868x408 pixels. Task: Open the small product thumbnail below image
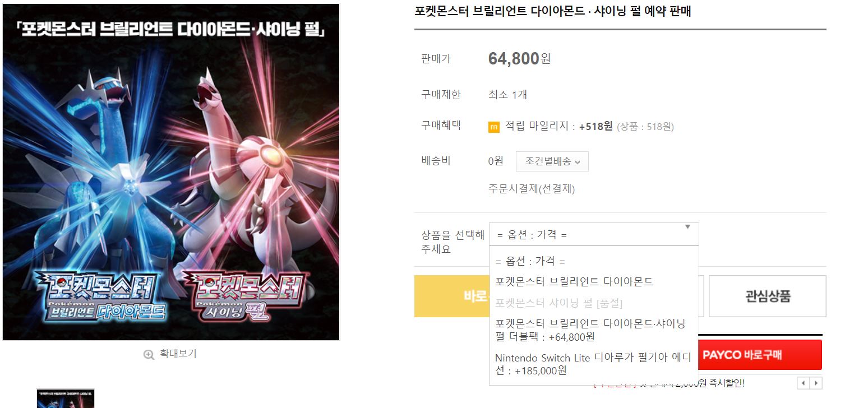click(66, 398)
